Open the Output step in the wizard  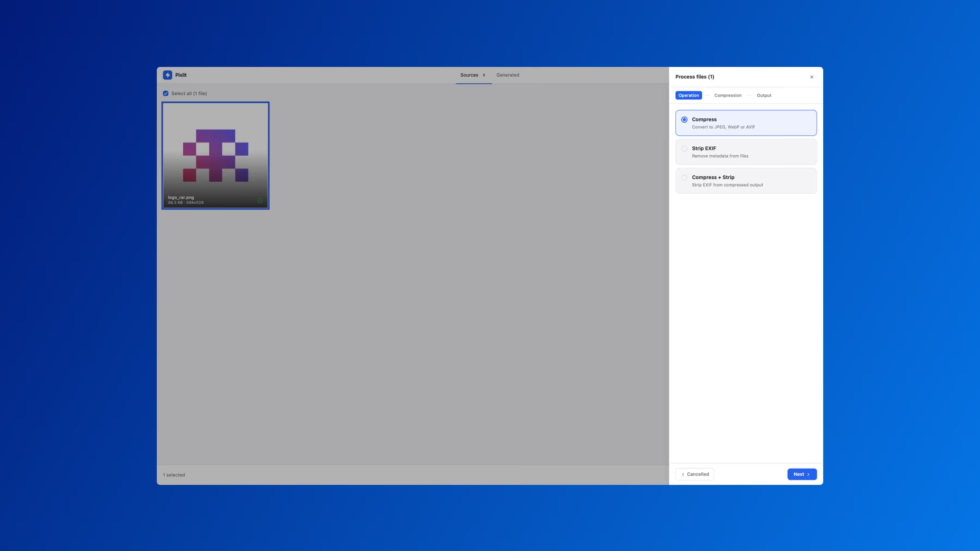(764, 95)
